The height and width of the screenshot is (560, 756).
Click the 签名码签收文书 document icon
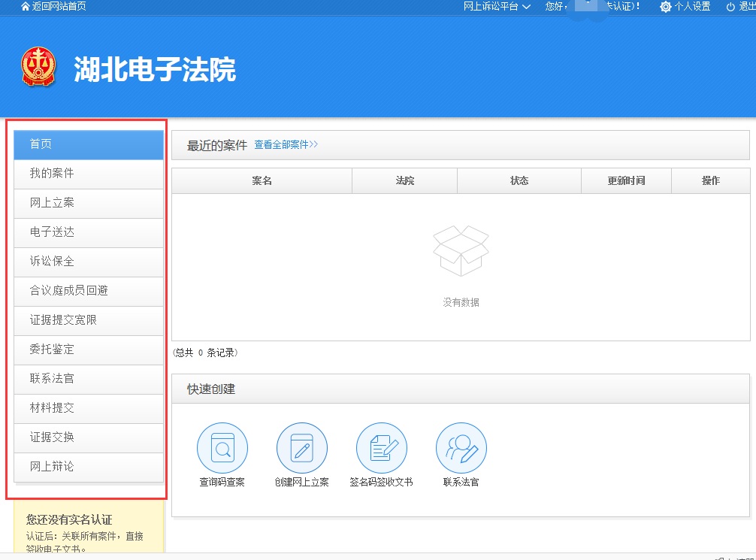[x=382, y=448]
